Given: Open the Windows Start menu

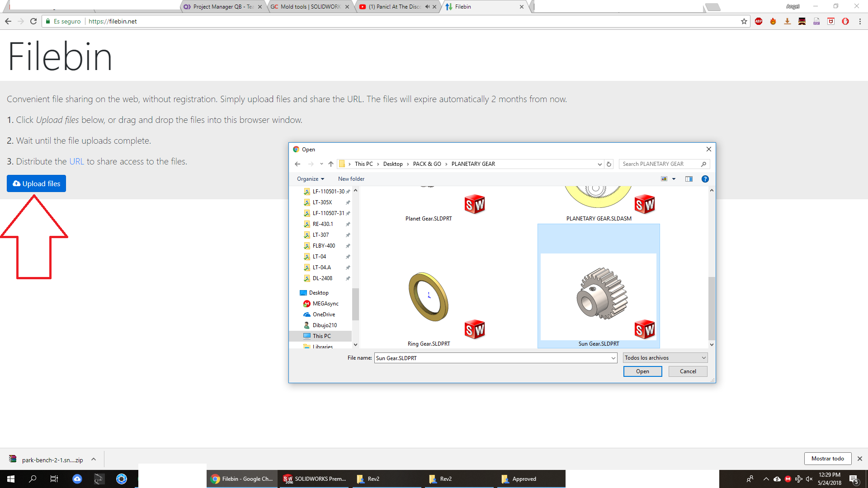Looking at the screenshot, I should pyautogui.click(x=11, y=479).
